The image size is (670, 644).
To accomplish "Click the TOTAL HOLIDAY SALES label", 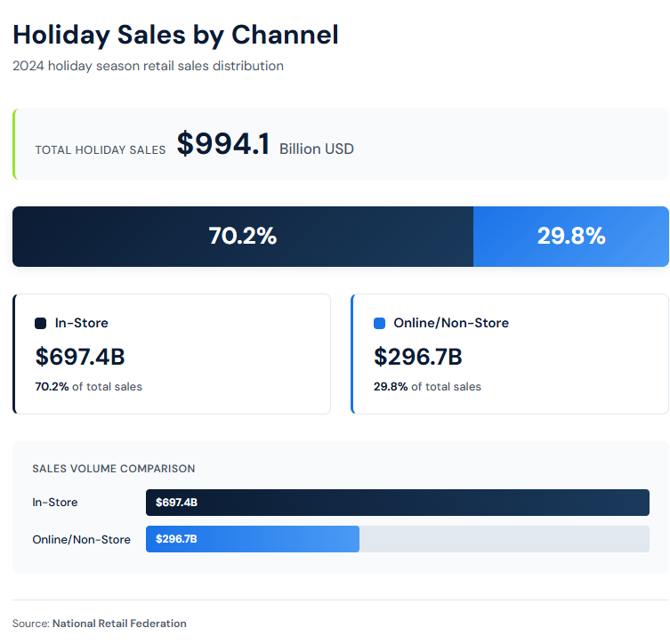I will [x=101, y=149].
